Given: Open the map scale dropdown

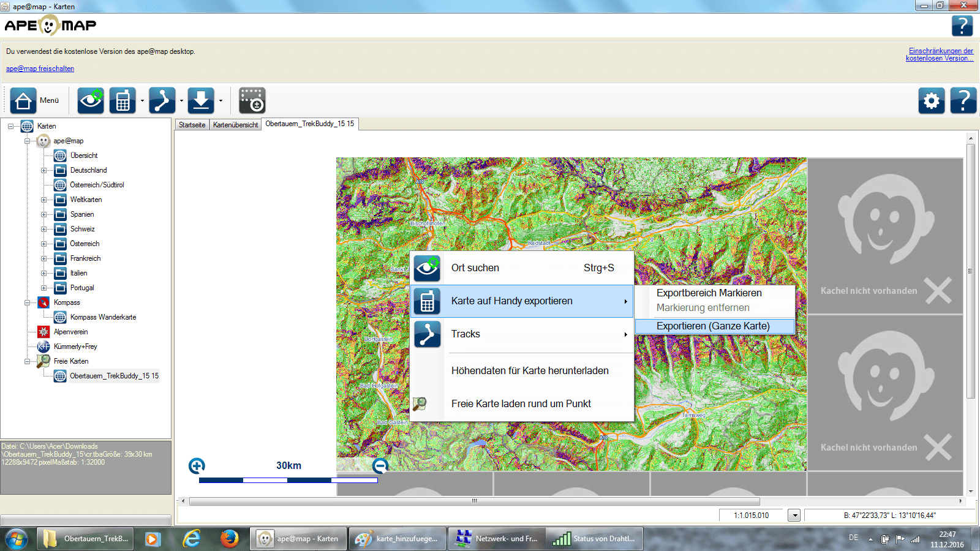Looking at the screenshot, I should pos(794,515).
